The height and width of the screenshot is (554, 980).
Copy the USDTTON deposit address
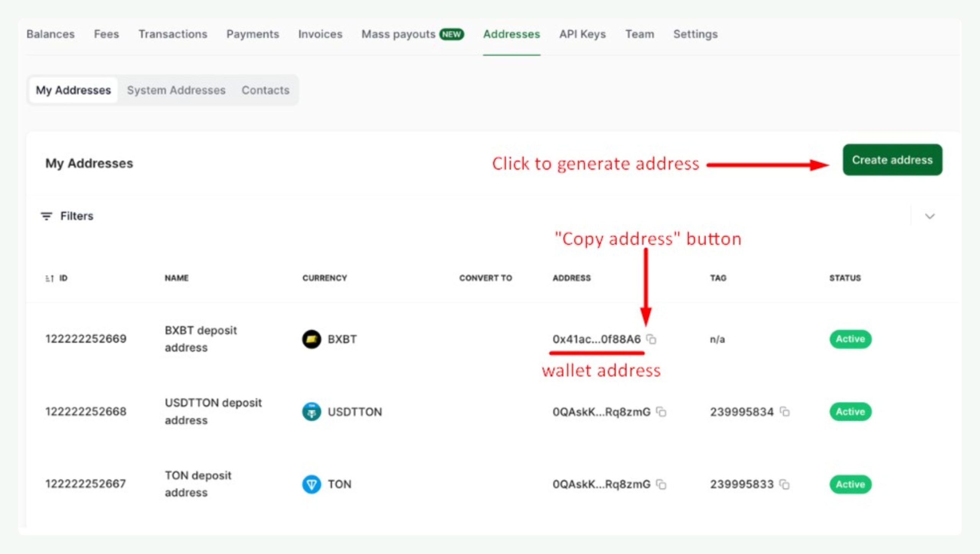(x=661, y=412)
